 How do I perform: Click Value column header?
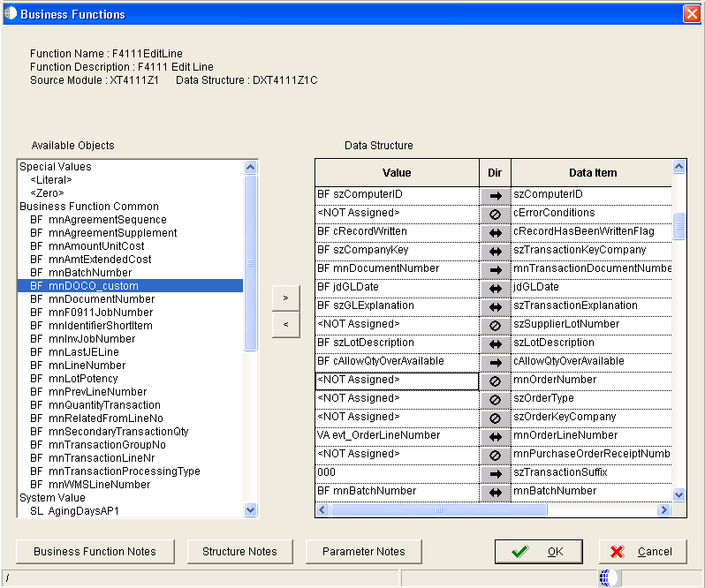397,173
